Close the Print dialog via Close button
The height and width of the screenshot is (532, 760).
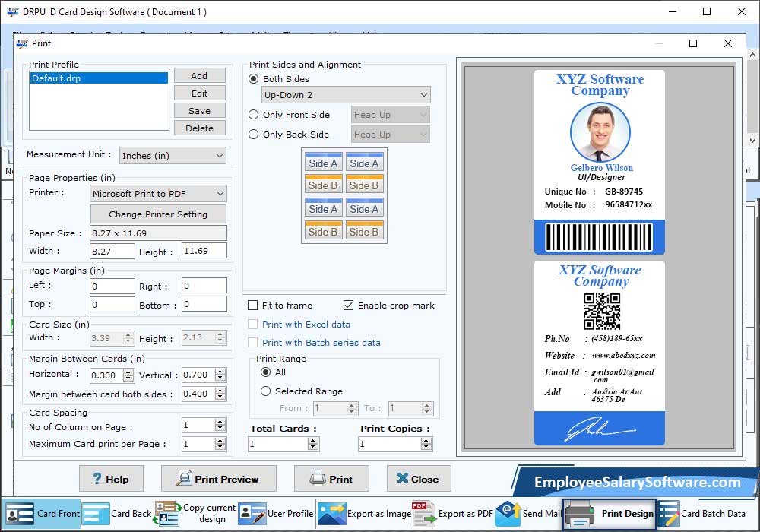coord(419,479)
